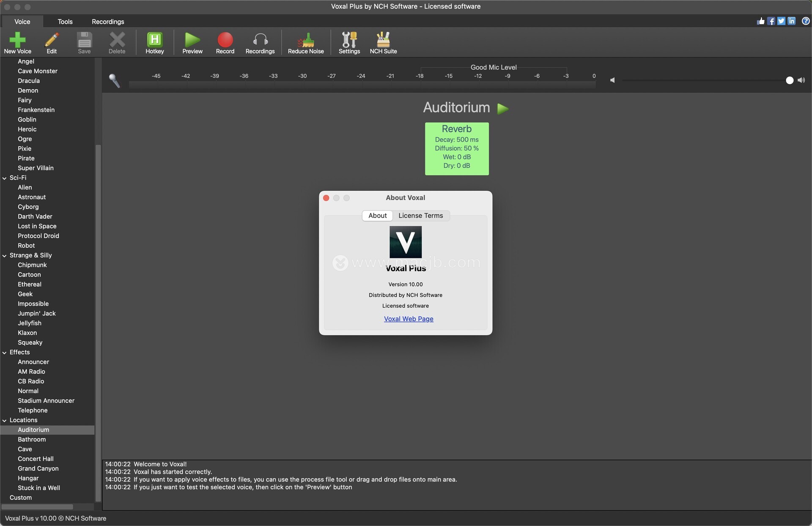Select the Darth Vader voice
The height and width of the screenshot is (526, 812).
point(35,216)
